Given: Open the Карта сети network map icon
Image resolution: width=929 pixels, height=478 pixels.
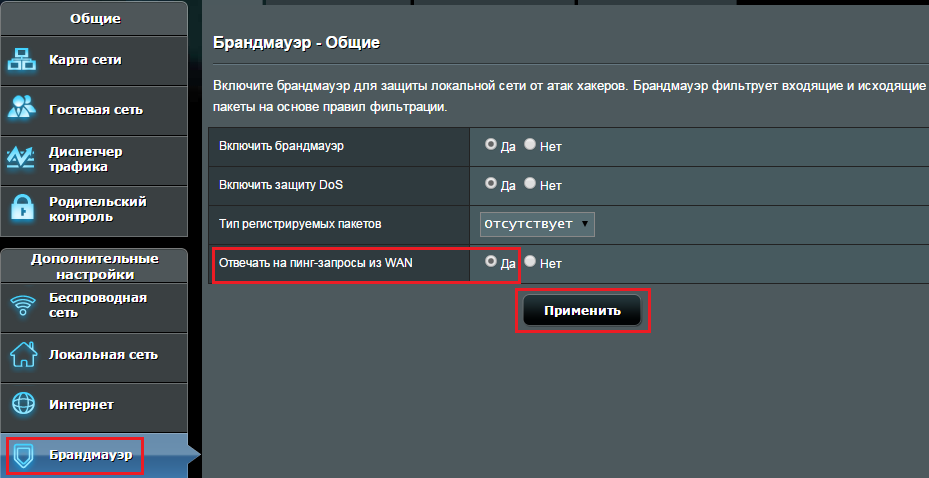Looking at the screenshot, I should pyautogui.click(x=22, y=60).
